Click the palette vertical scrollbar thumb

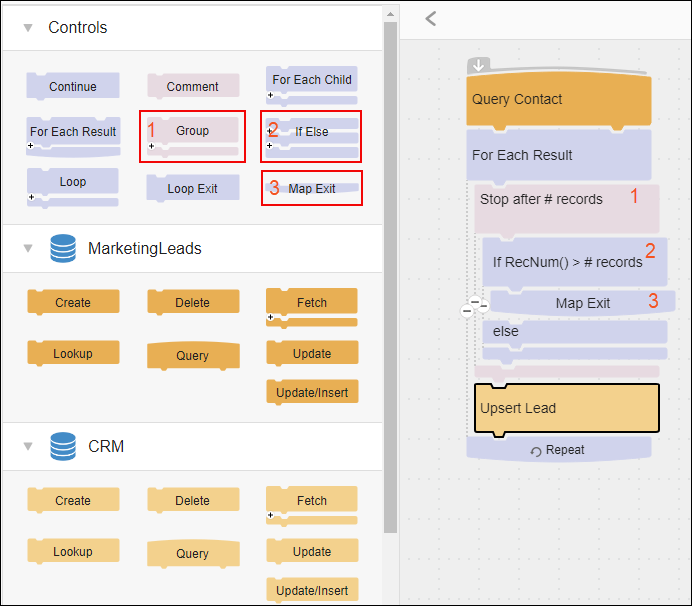coord(390,277)
